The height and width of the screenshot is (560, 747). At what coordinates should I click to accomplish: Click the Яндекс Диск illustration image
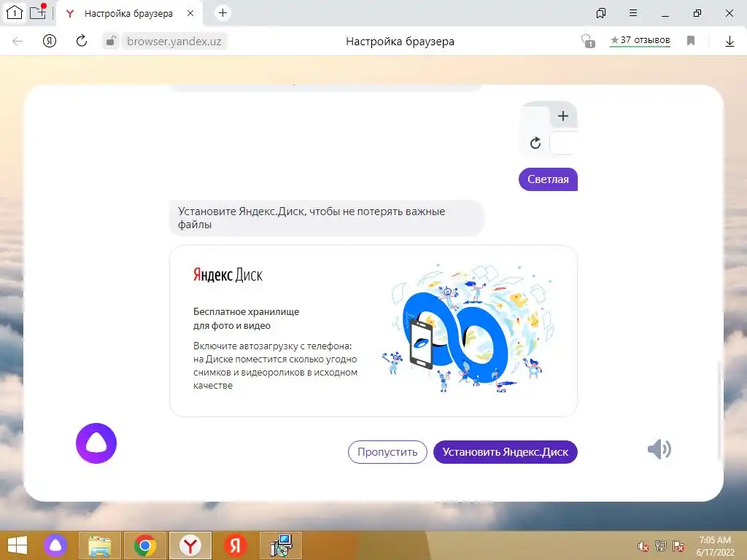[x=469, y=329]
